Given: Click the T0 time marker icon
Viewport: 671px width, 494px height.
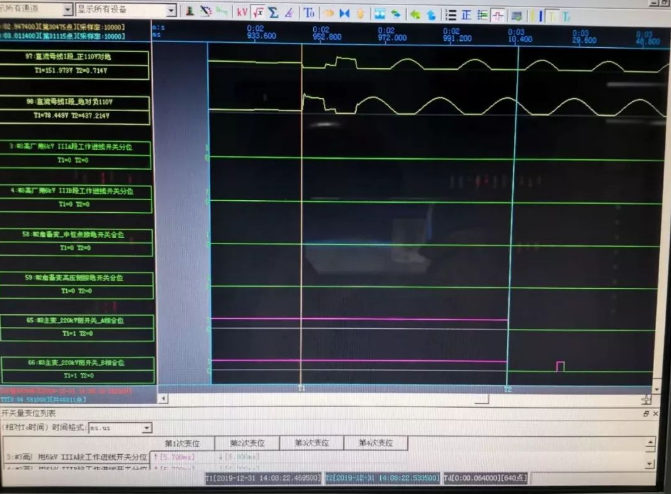Looking at the screenshot, I should 309,12.
